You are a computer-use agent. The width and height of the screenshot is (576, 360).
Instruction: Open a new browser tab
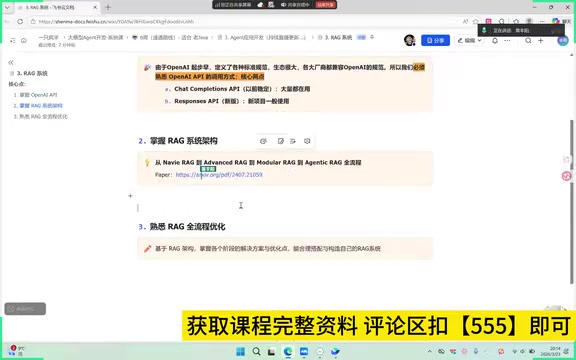click(x=108, y=7)
